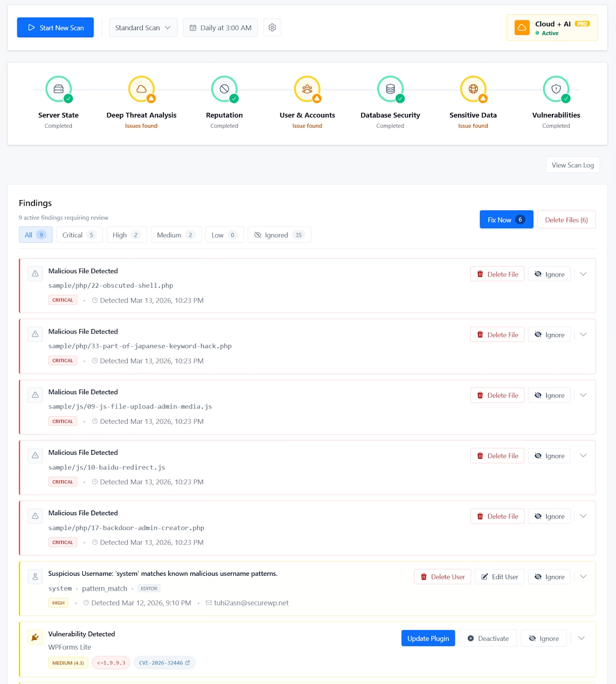This screenshot has width=616, height=684.
Task: Filter findings by Critical severity
Action: click(80, 235)
